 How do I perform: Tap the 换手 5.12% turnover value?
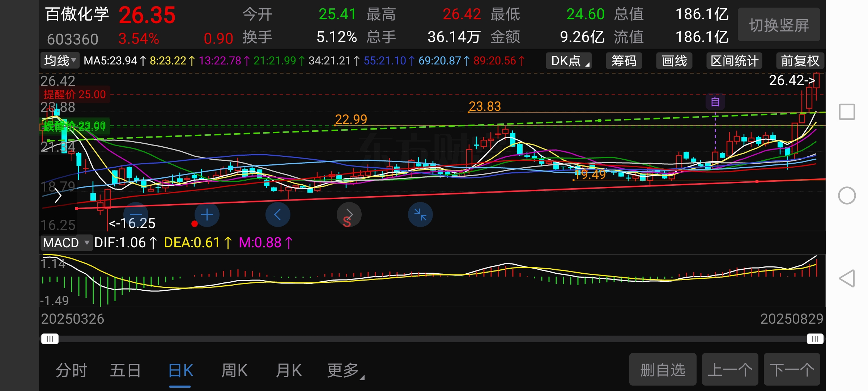click(336, 37)
